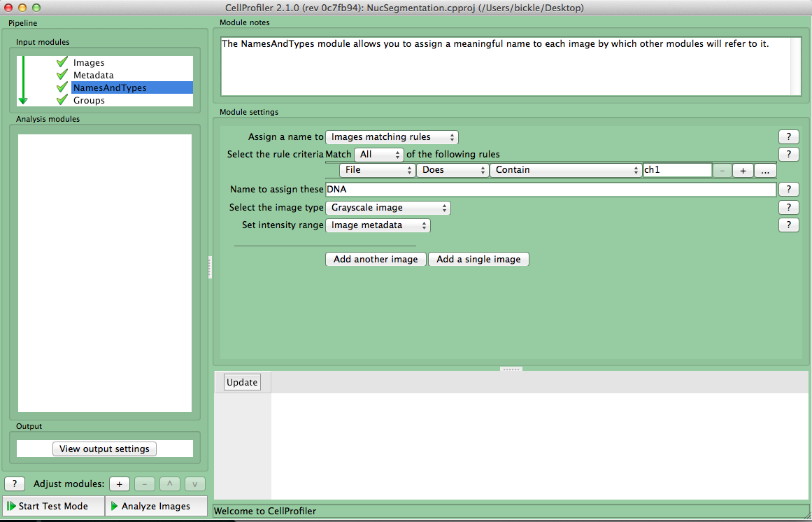The height and width of the screenshot is (522, 812).
Task: Click the module notes scrollbar
Action: (795, 66)
